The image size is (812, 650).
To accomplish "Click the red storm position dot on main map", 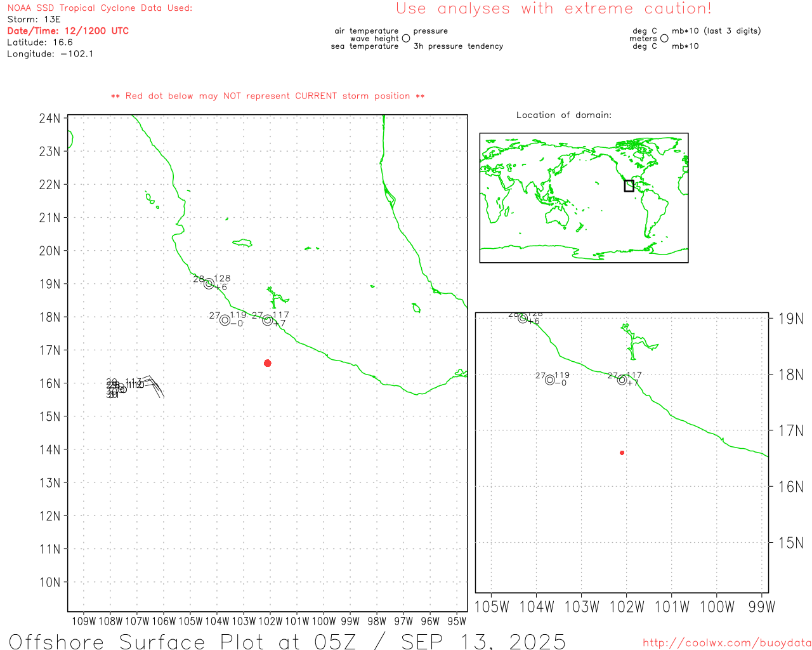I will tap(268, 363).
